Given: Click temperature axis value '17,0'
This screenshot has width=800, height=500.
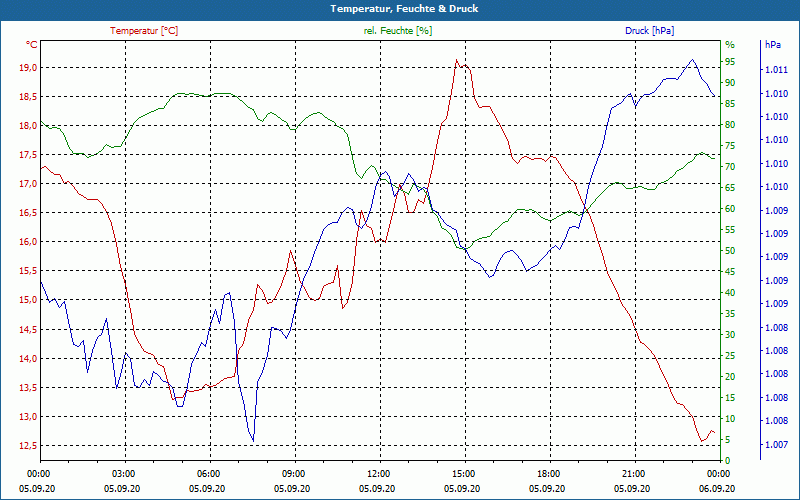Looking at the screenshot, I should pyautogui.click(x=28, y=184).
